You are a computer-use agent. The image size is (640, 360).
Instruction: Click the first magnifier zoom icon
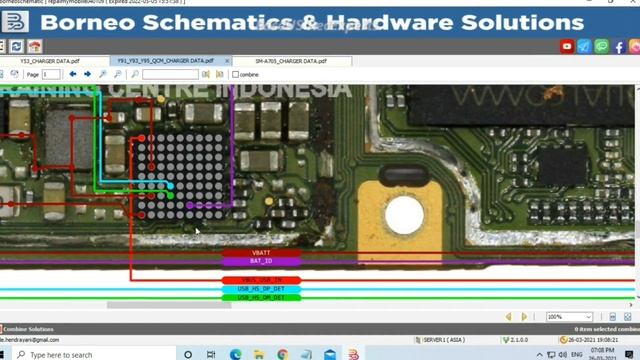pos(102,74)
